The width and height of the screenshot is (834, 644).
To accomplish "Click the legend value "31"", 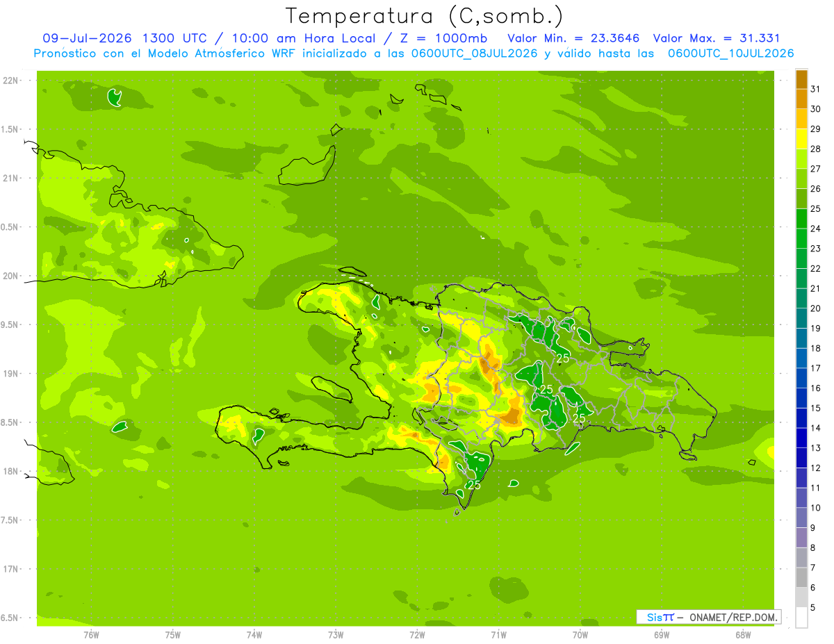I will pos(815,89).
